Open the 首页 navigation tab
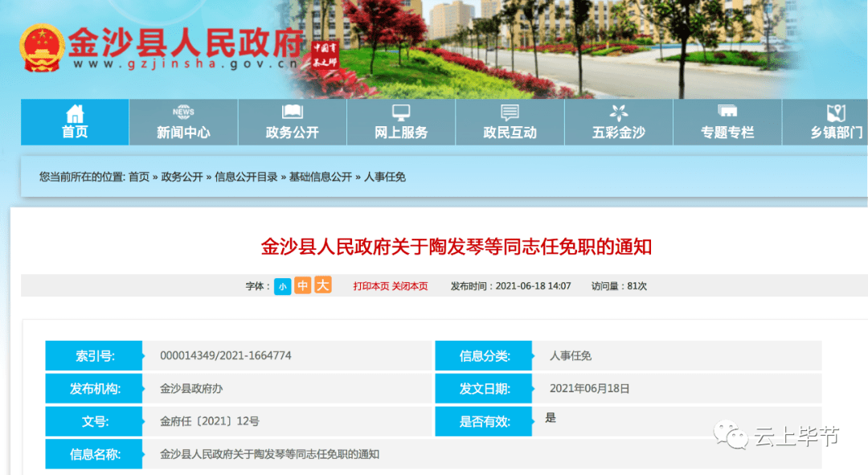Image resolution: width=868 pixels, height=475 pixels. [x=75, y=122]
